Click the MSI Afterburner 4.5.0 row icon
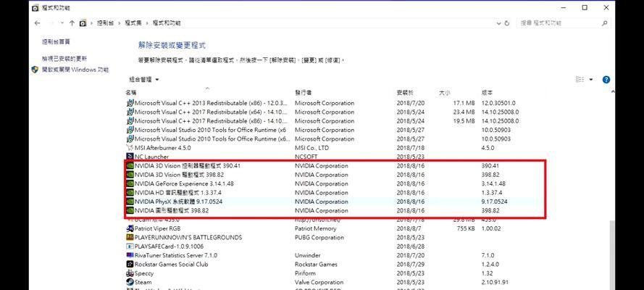This screenshot has height=290, width=644. coord(130,148)
